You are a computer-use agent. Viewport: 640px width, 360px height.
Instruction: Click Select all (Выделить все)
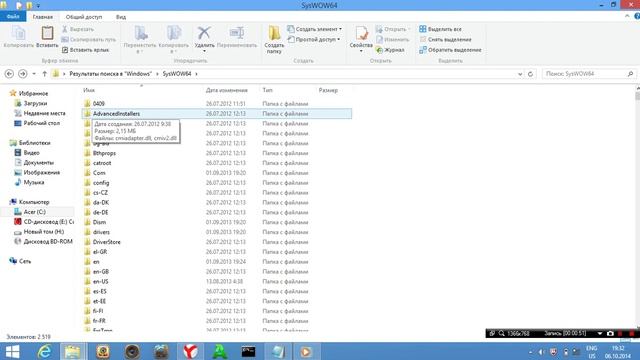(440, 29)
